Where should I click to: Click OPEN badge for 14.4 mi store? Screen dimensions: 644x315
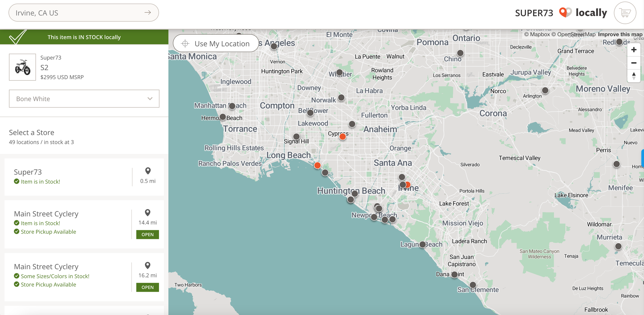point(148,235)
